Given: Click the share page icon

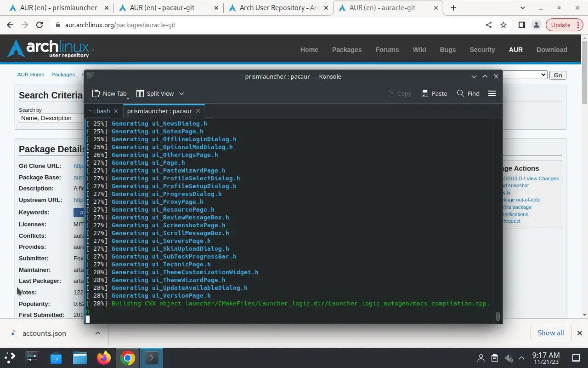Looking at the screenshot, I should coord(489,25).
